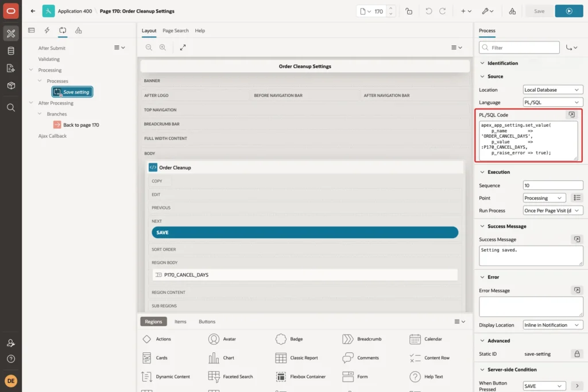This screenshot has height=392, width=588.
Task: Open the DE user account avatar
Action: pyautogui.click(x=11, y=381)
